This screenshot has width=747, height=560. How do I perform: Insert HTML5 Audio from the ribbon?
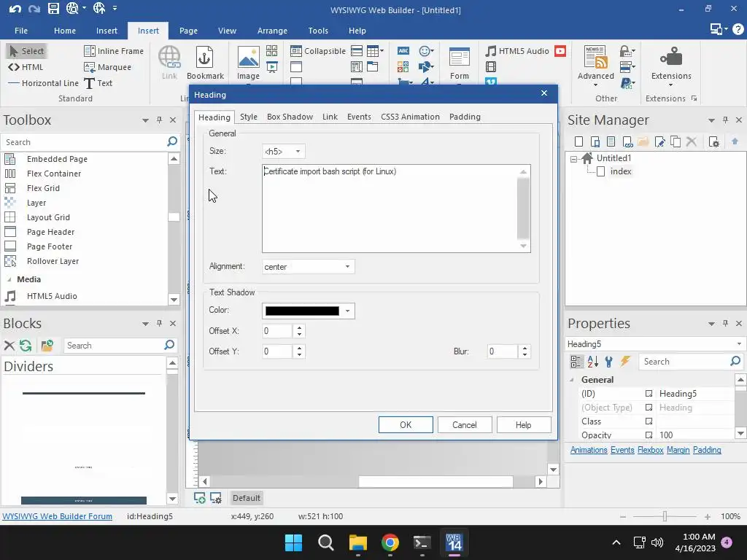coord(517,51)
